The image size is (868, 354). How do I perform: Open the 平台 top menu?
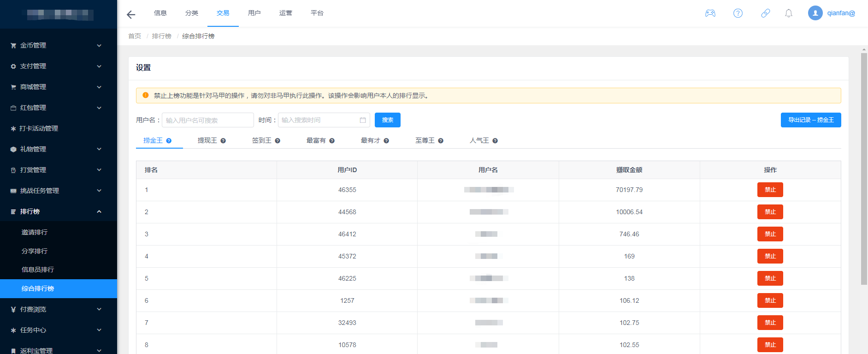click(x=317, y=13)
